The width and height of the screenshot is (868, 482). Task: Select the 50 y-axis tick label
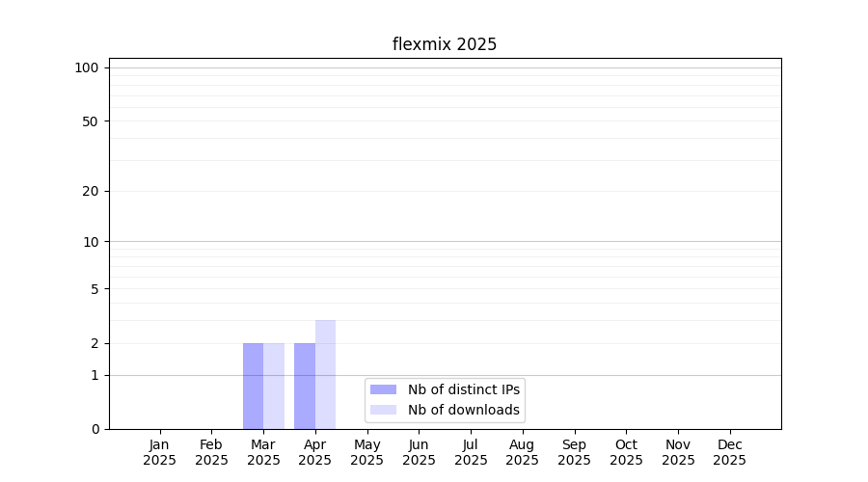pyautogui.click(x=90, y=121)
